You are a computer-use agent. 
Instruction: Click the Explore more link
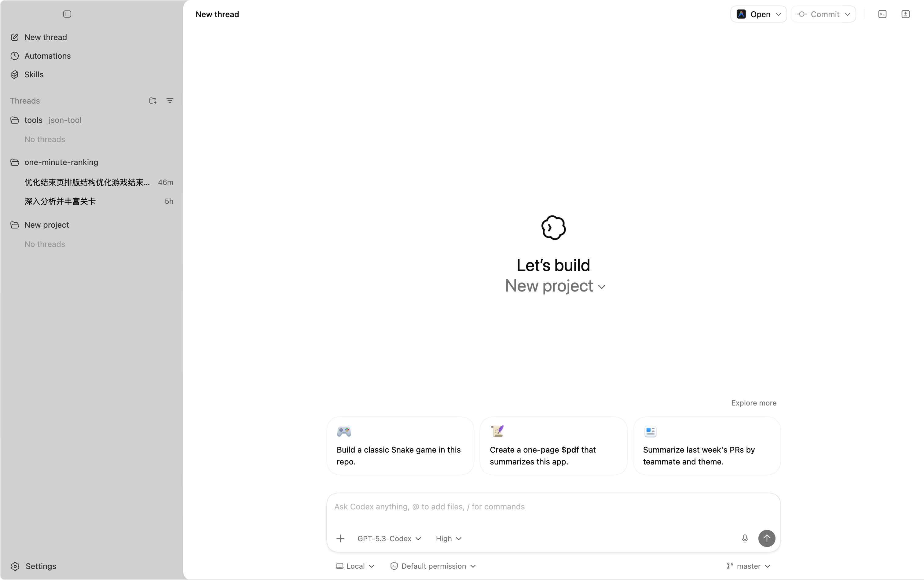pyautogui.click(x=753, y=403)
